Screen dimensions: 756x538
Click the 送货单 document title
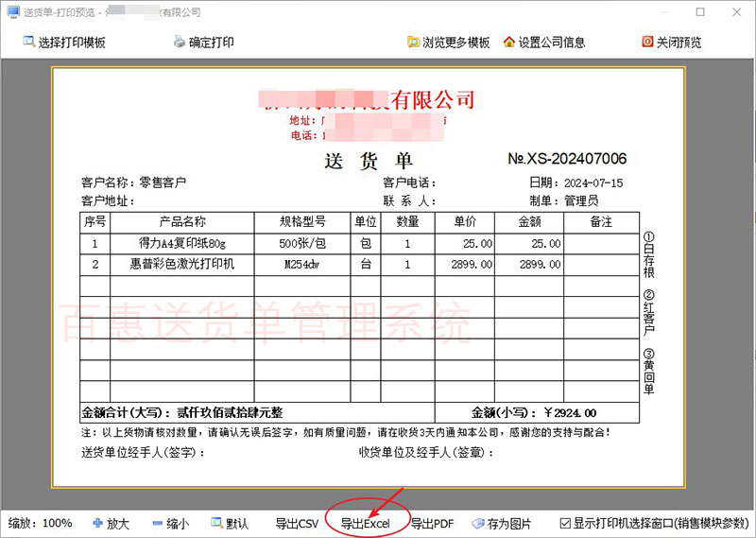pyautogui.click(x=369, y=161)
